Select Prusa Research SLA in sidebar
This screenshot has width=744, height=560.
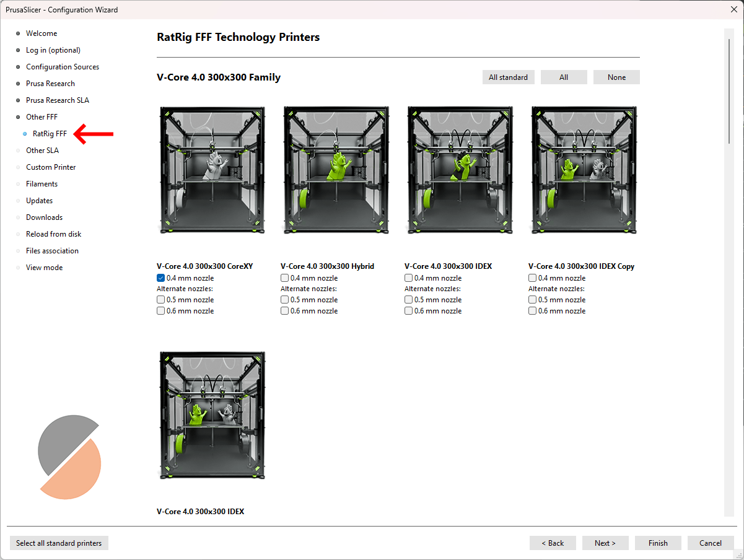click(58, 100)
